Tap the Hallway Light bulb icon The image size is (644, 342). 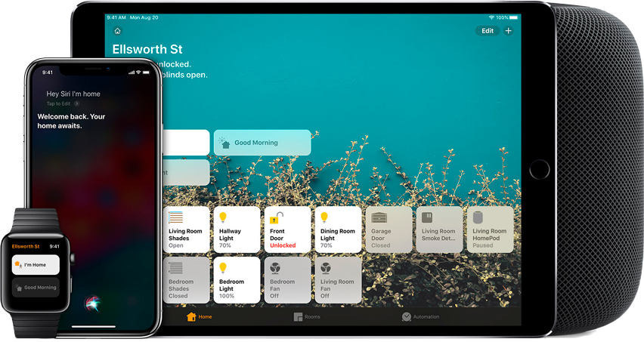click(x=223, y=217)
